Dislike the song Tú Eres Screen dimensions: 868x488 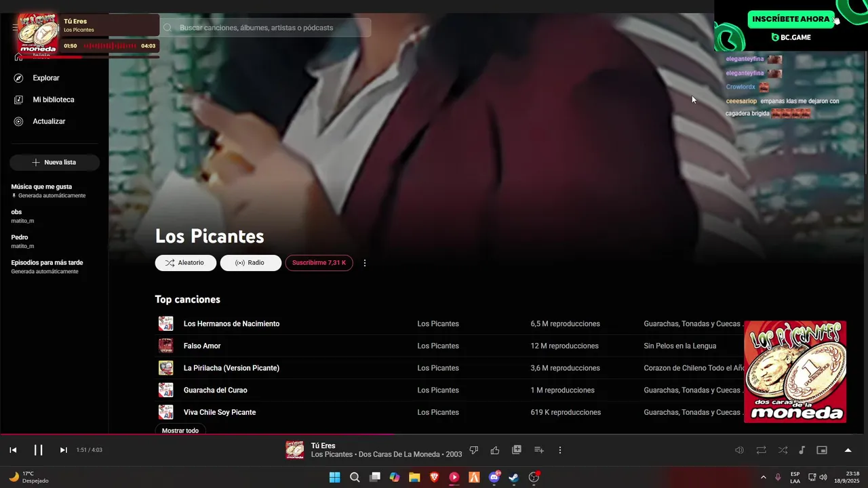[x=474, y=450]
